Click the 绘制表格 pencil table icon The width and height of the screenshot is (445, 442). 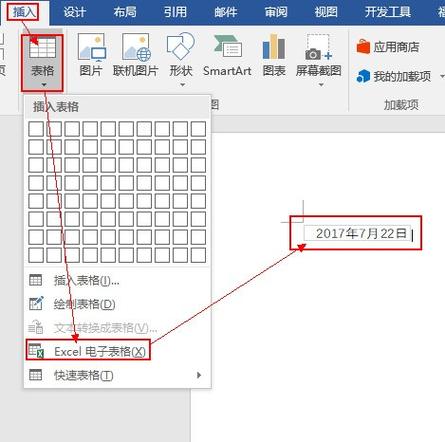point(36,303)
